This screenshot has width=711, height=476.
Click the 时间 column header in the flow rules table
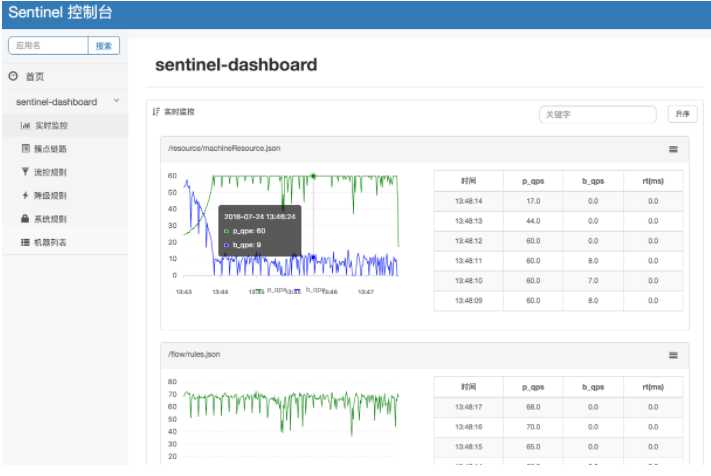click(468, 387)
